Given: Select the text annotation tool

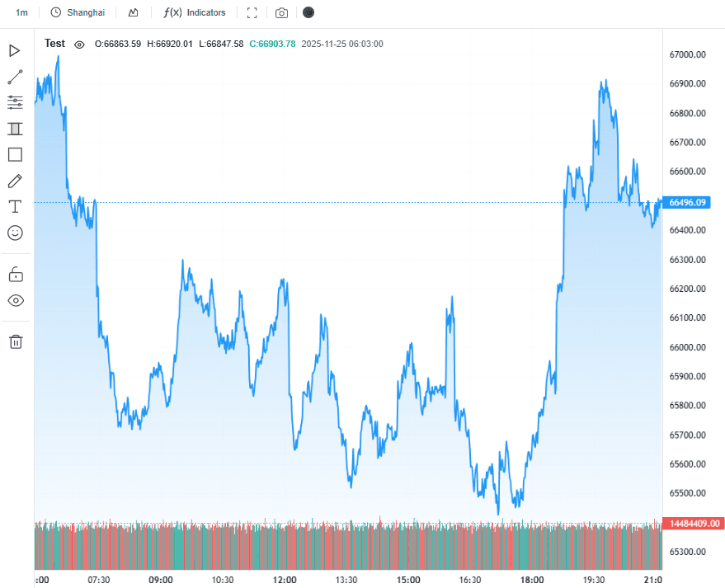Looking at the screenshot, I should (15, 206).
